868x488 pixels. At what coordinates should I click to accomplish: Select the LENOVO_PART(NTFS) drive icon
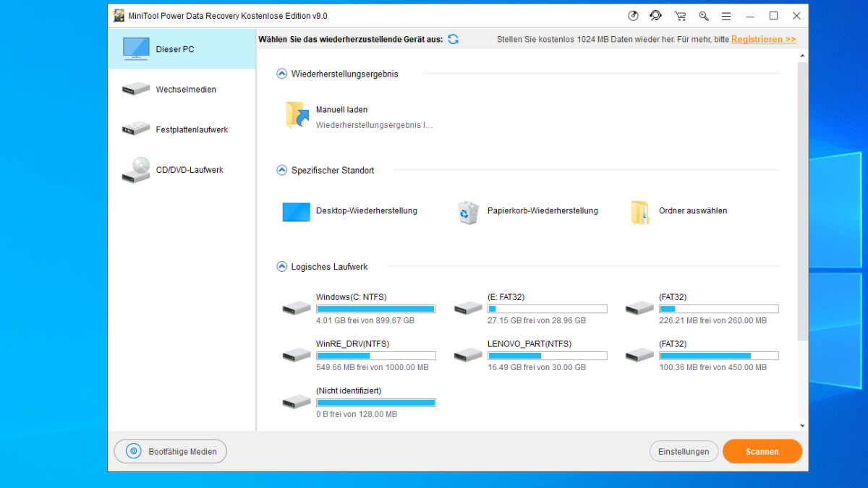[468, 355]
